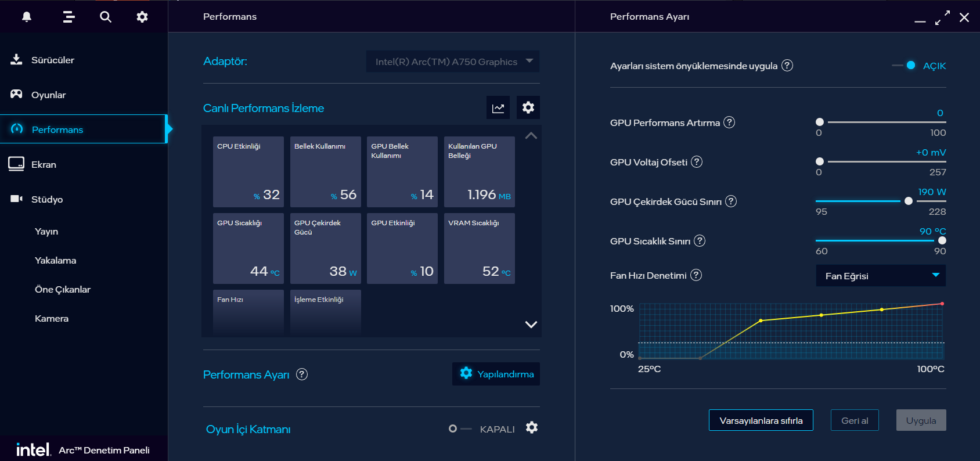980x461 pixels.
Task: Open the Kamera sub-item
Action: pos(52,318)
